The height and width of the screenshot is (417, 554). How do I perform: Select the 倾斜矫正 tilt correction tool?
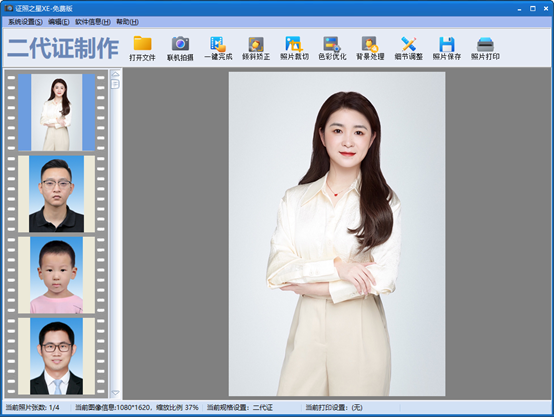point(256,48)
